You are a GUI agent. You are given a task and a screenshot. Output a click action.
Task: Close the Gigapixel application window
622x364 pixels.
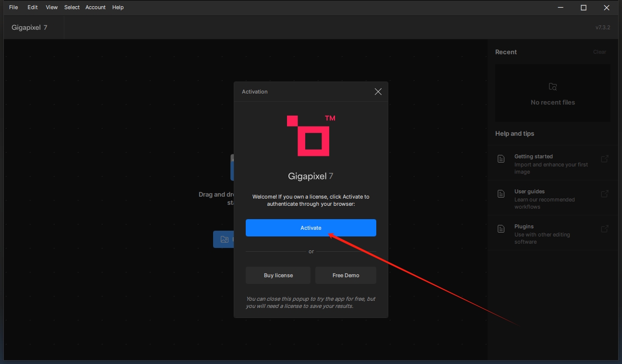point(607,7)
